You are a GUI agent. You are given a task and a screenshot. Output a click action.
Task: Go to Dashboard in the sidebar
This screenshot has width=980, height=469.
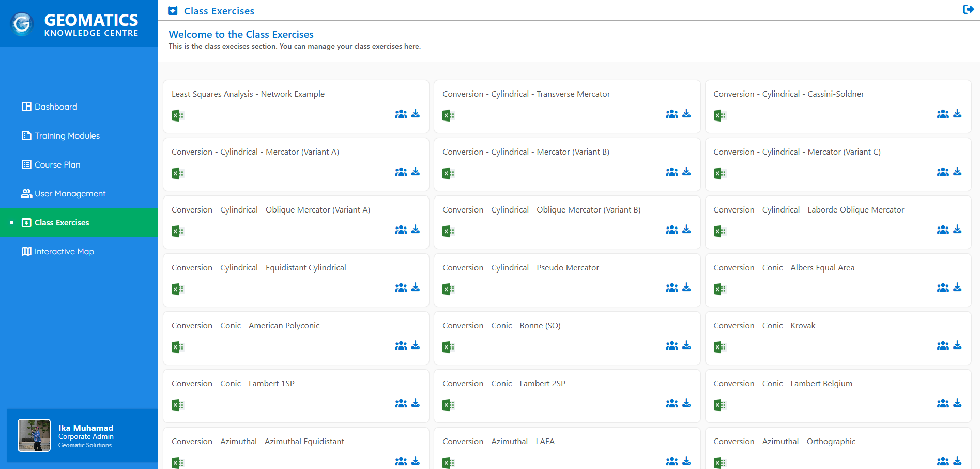click(x=55, y=107)
